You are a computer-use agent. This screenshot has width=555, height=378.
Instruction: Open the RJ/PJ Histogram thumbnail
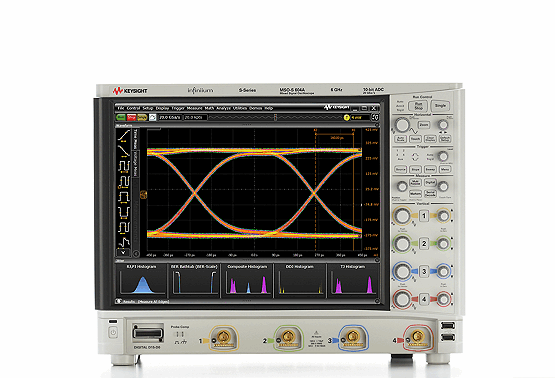coord(141,280)
